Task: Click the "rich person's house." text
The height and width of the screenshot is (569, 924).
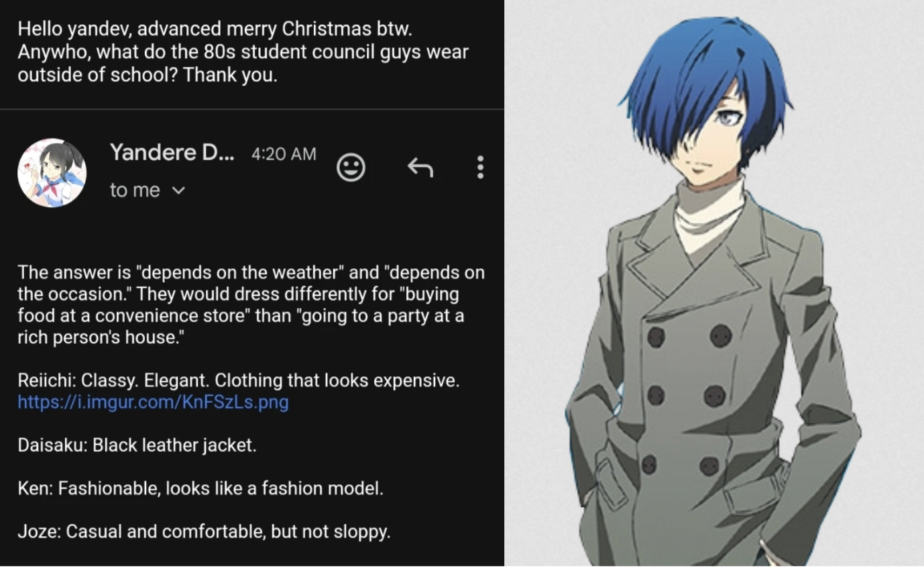Action: (101, 338)
